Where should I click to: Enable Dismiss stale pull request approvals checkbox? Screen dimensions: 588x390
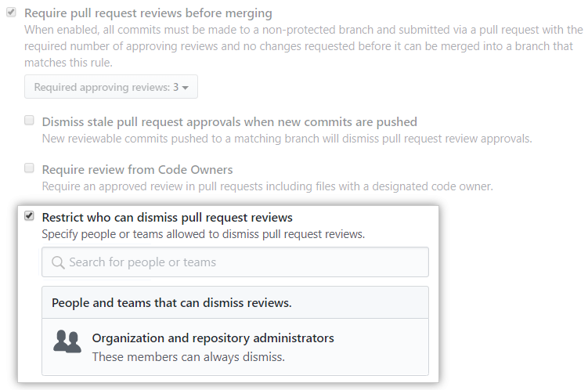tap(29, 121)
